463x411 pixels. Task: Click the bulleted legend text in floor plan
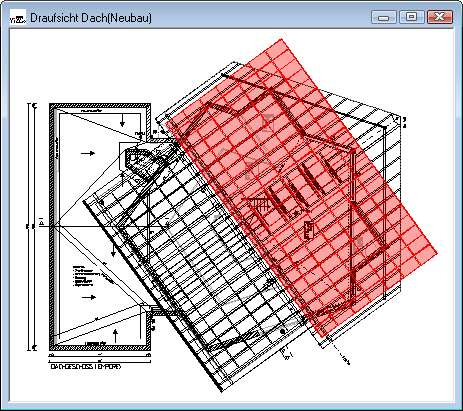(86, 276)
